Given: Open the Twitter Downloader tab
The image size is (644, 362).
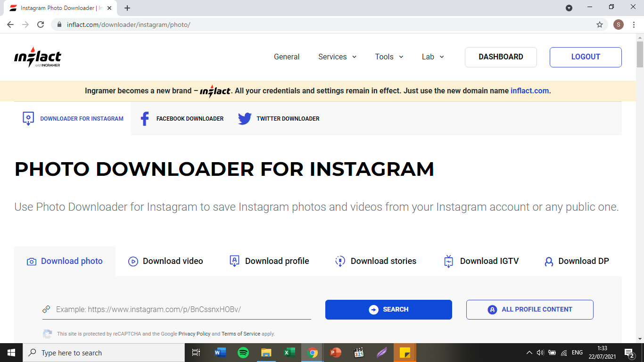Looking at the screenshot, I should (279, 119).
